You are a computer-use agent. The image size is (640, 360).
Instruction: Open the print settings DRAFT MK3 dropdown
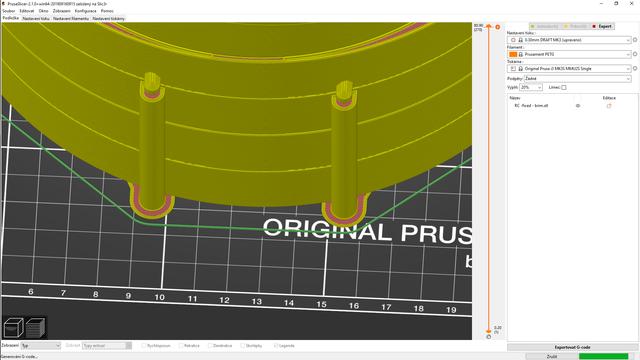(x=569, y=40)
